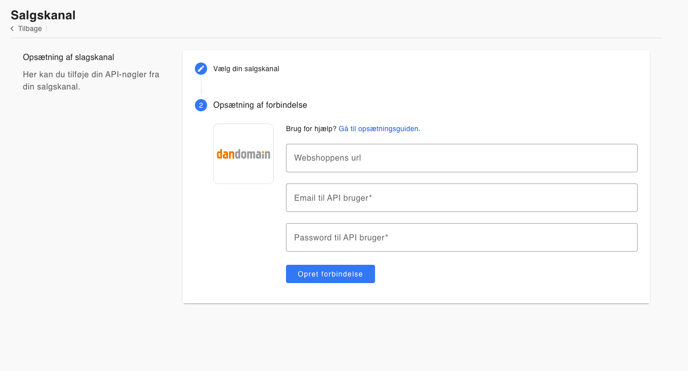Click the 'Salgskanal' page heading
The image size is (688, 371).
tap(43, 15)
